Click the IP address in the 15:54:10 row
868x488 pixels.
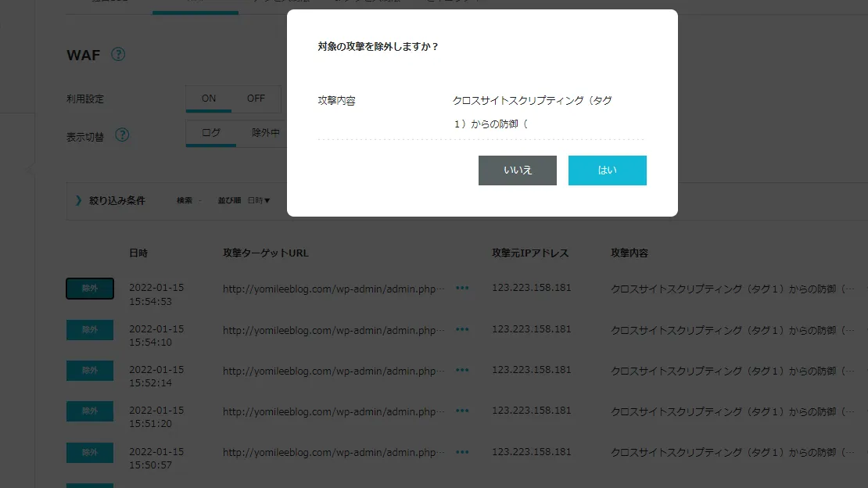tap(532, 329)
